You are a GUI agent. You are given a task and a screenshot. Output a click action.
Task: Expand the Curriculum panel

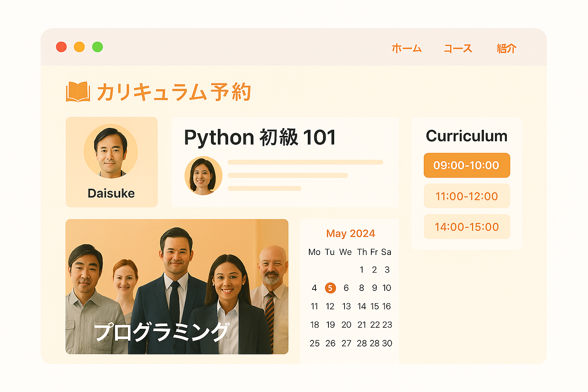pos(467,136)
